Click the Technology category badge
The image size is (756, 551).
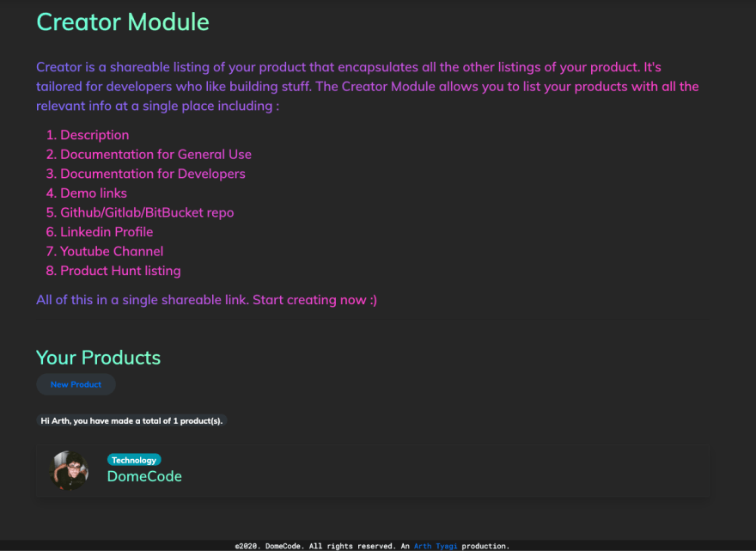(x=134, y=460)
